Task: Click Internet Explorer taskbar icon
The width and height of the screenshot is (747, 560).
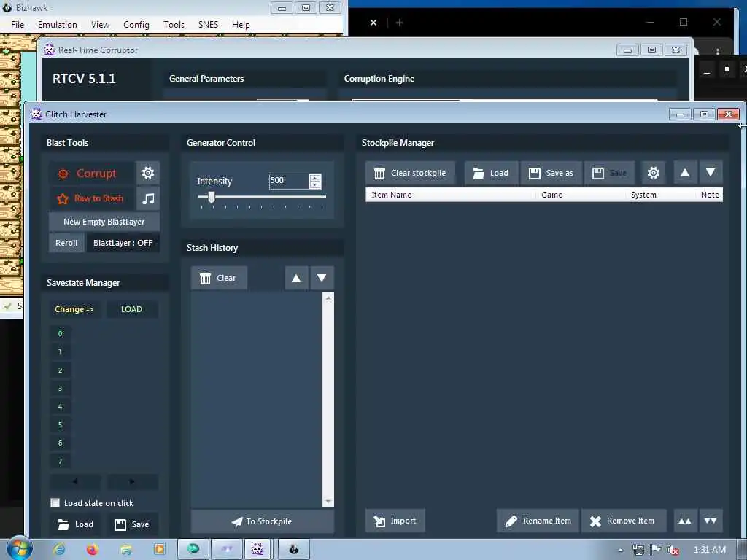Action: tap(59, 550)
